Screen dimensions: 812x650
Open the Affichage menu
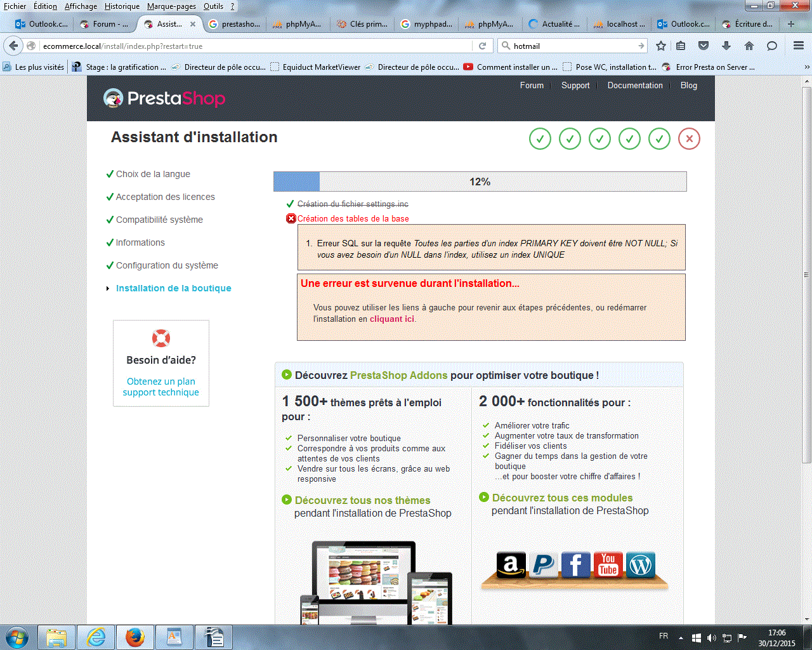(x=81, y=6)
